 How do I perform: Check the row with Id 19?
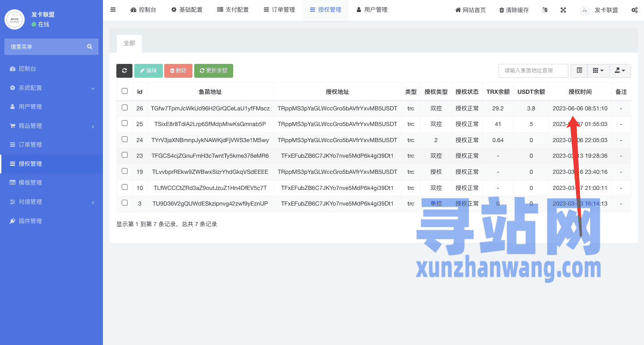[124, 171]
